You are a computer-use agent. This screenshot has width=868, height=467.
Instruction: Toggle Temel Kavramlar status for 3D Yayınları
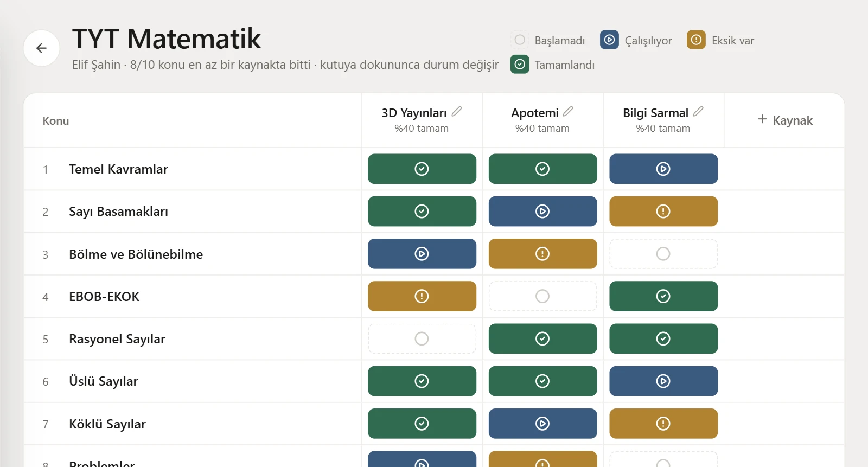tap(422, 169)
